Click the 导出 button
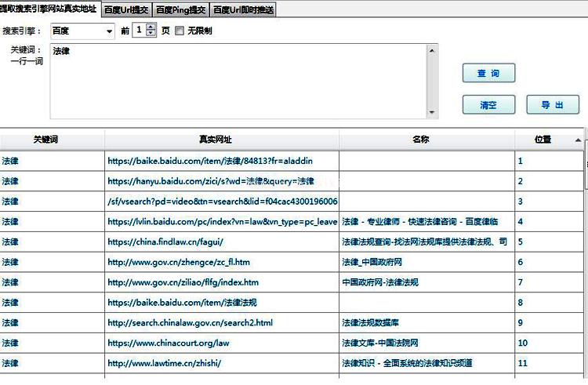This screenshot has width=588, height=385. (552, 104)
